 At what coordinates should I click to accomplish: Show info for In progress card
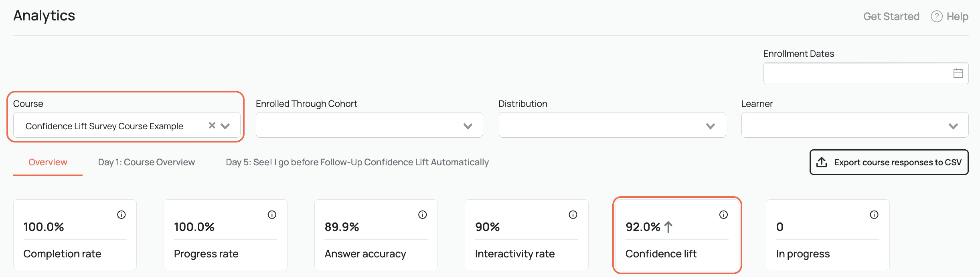[x=874, y=215]
